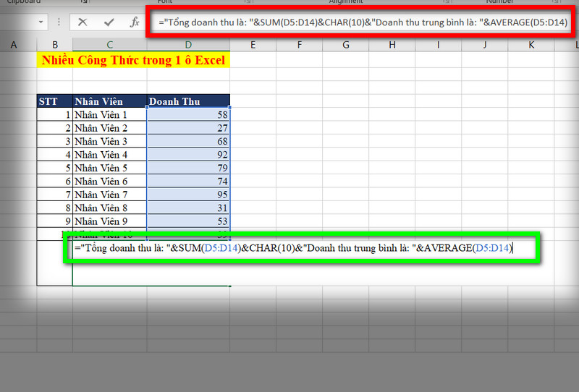The image size is (579, 392).
Task: Click the Enter checkmark formula button
Action: click(109, 22)
